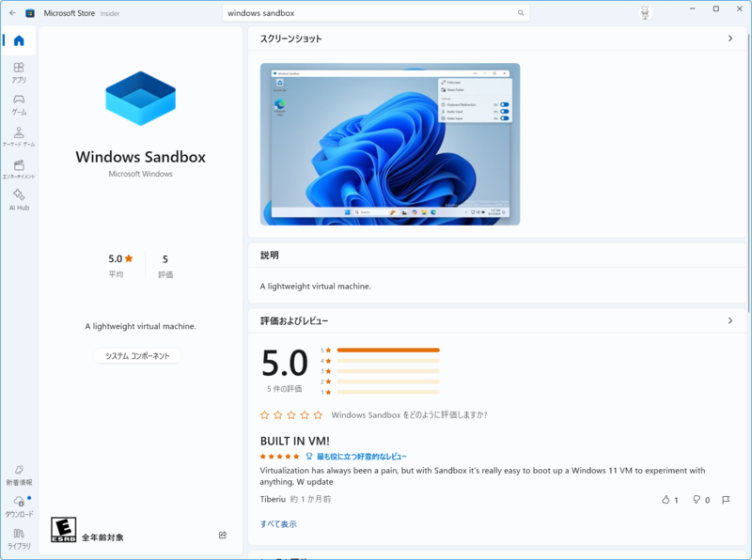Image resolution: width=752 pixels, height=560 pixels.
Task: Open the Apps (アプリ) section
Action: pyautogui.click(x=19, y=72)
